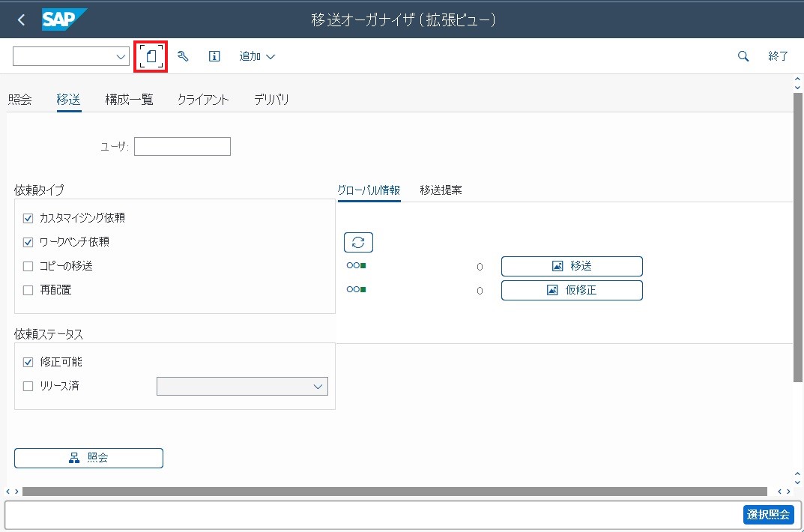Click the ユーザ input field

[x=182, y=147]
